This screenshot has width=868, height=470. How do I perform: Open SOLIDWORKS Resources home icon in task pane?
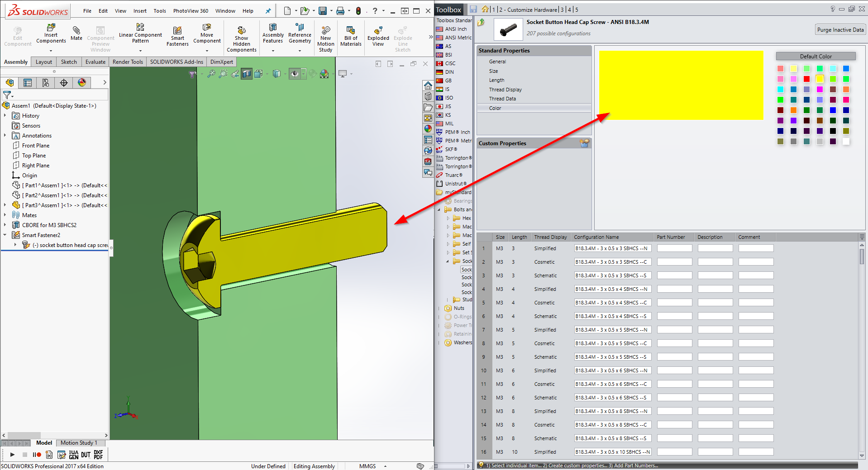pos(428,85)
